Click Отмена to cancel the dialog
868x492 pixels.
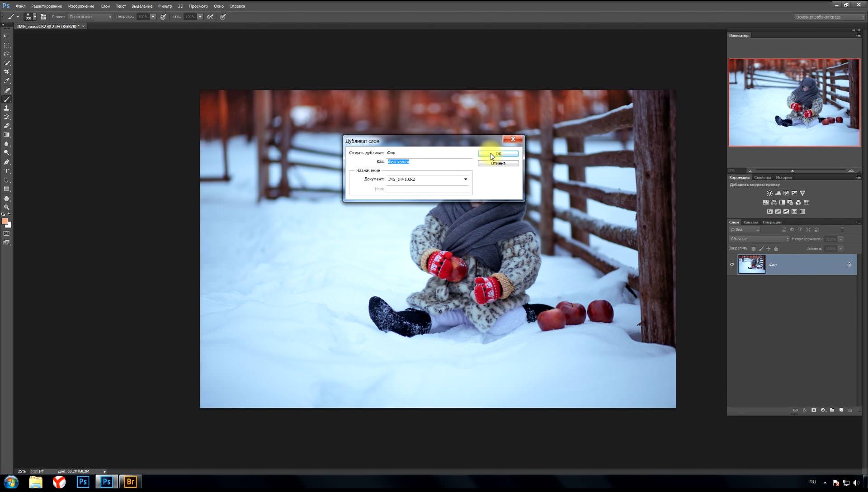tap(498, 163)
